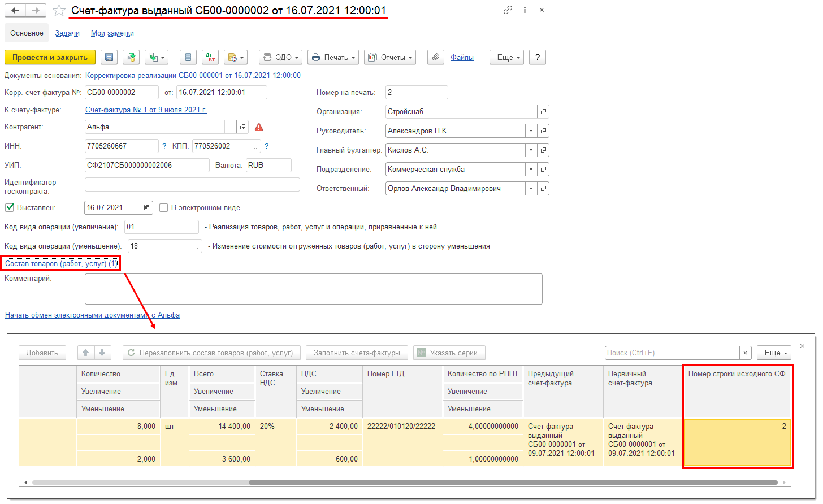Switch to the Задачи tab
This screenshot has height=504, width=823.
(x=67, y=33)
